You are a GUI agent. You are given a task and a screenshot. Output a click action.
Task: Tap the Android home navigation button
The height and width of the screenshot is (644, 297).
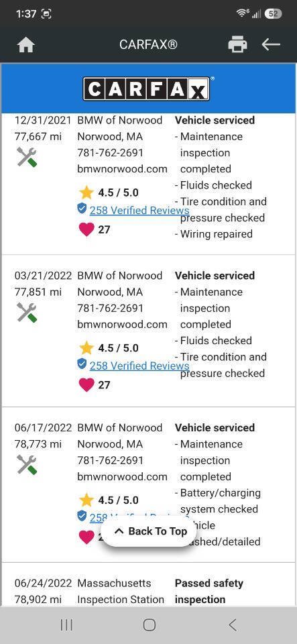[x=150, y=625]
